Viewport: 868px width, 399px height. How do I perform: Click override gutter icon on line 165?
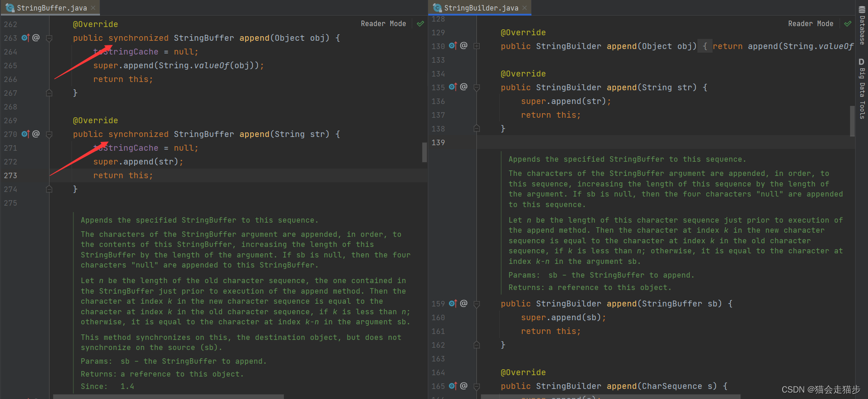pos(453,386)
